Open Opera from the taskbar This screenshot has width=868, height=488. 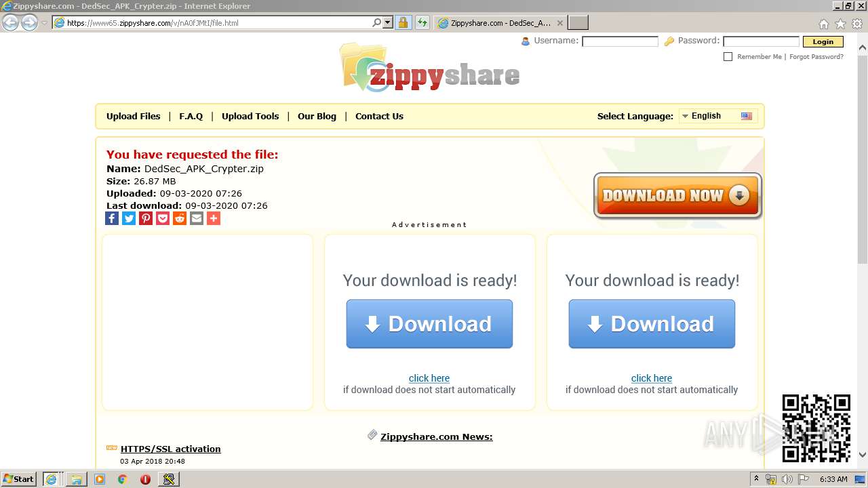click(145, 479)
